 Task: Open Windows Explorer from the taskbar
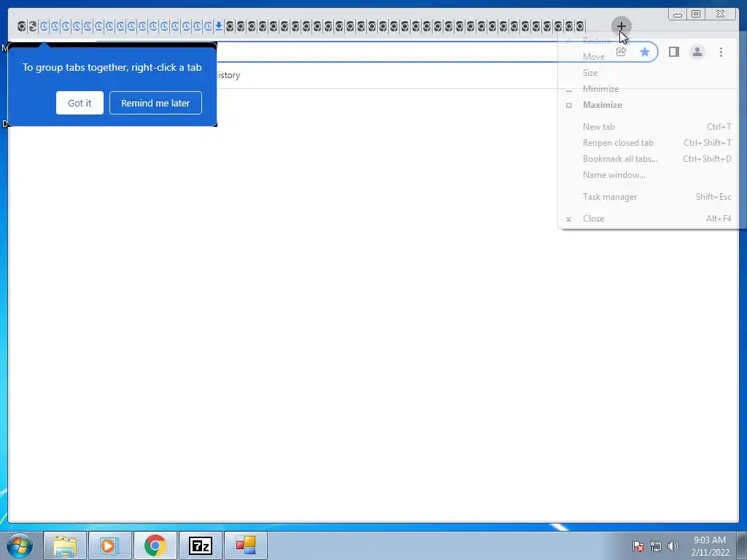[x=65, y=545]
